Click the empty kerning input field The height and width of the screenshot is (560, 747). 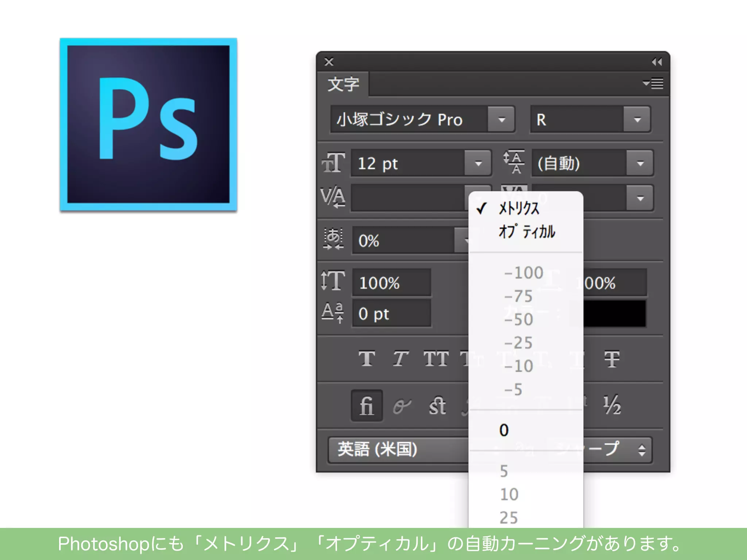click(408, 198)
